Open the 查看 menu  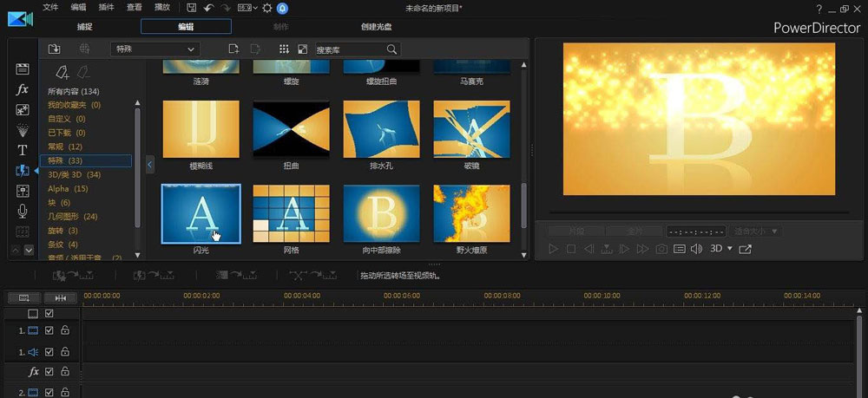coord(134,8)
